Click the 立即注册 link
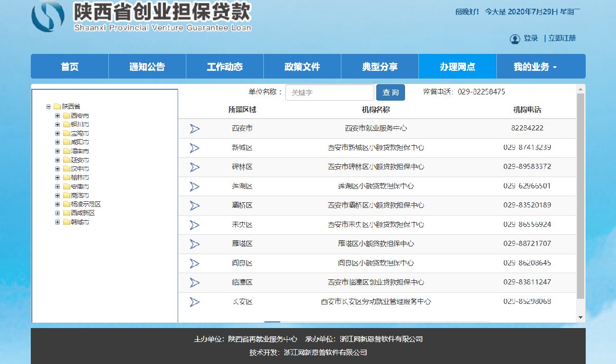Image resolution: width=616 pixels, height=364 pixels. (562, 39)
